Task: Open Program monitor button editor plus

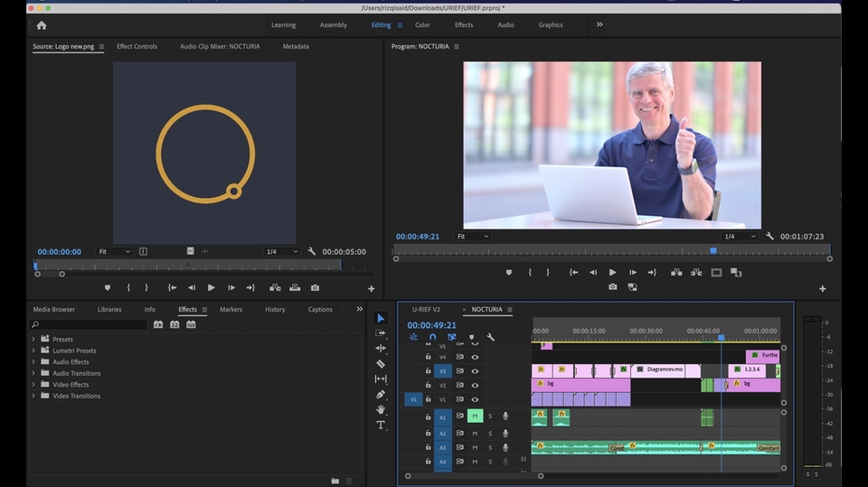Action: (x=823, y=288)
